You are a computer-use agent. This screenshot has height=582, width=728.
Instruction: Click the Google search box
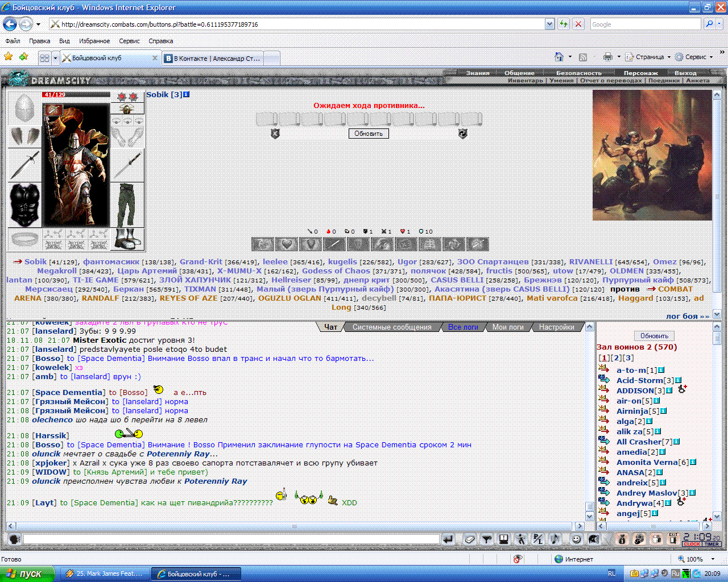click(646, 24)
